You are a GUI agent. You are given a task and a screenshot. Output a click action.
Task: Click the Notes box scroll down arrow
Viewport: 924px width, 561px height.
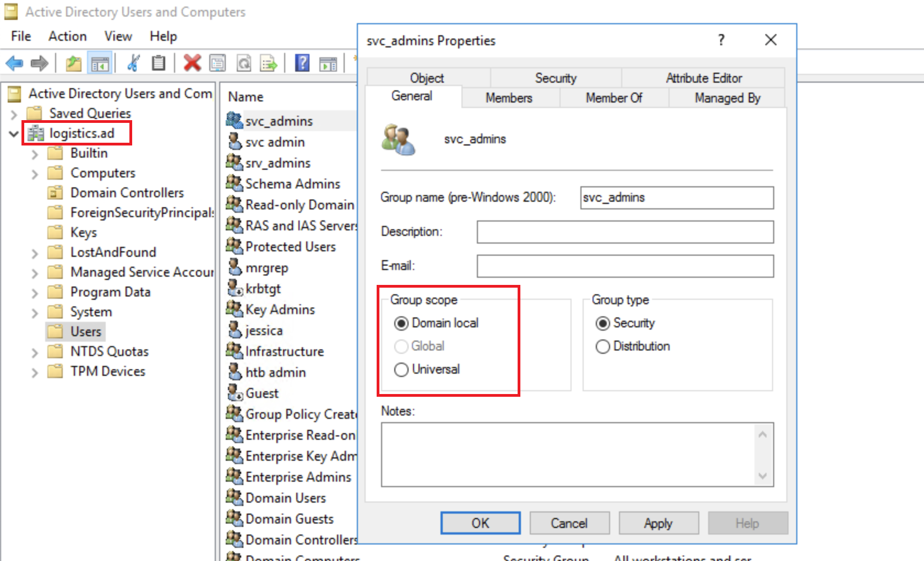[x=763, y=476]
